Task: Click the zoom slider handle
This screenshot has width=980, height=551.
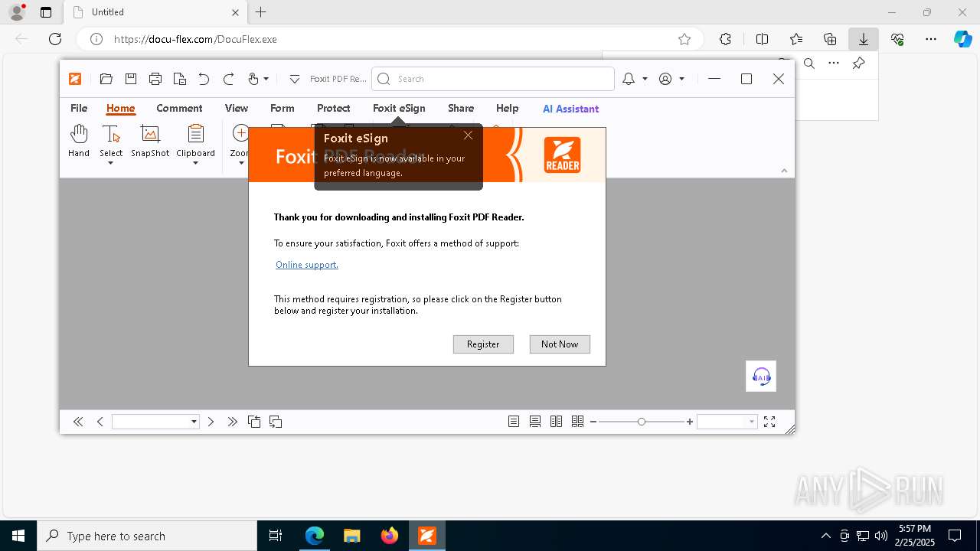Action: [x=642, y=422]
